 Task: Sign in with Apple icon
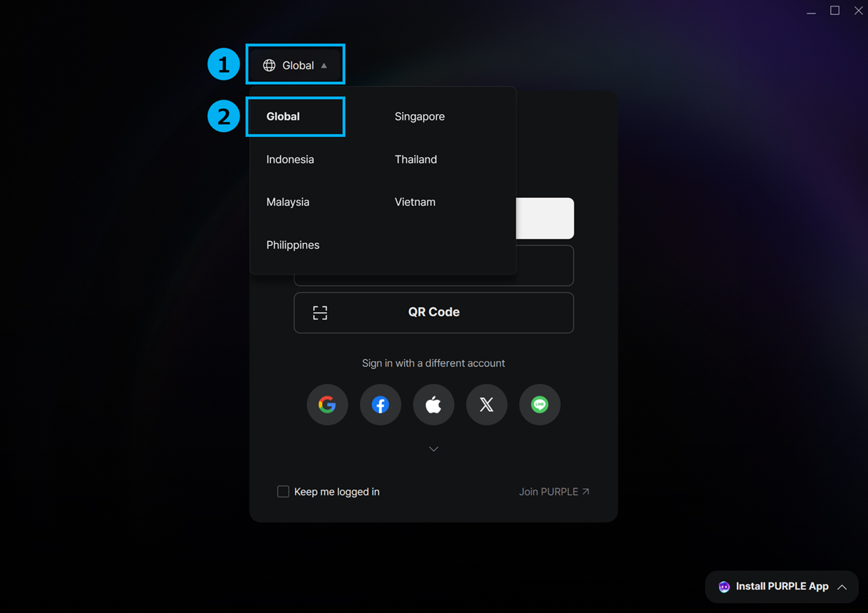(433, 404)
